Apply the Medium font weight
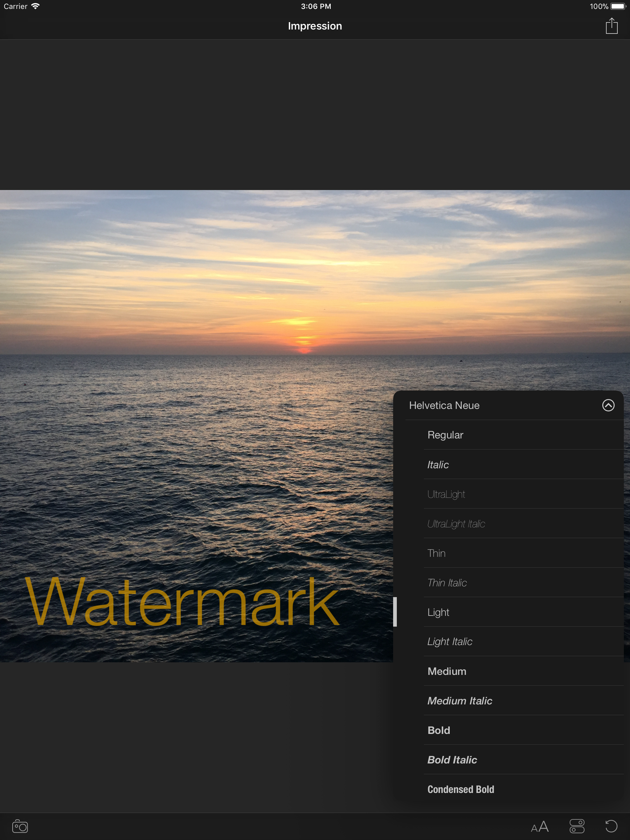 tap(446, 671)
